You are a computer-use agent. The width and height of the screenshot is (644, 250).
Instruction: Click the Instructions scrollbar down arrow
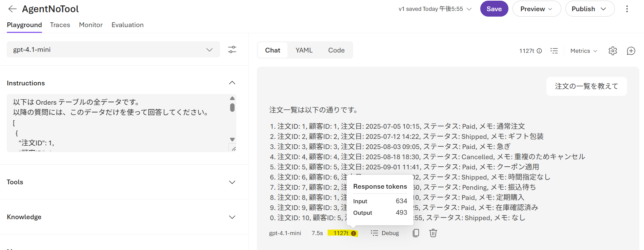tap(232, 139)
